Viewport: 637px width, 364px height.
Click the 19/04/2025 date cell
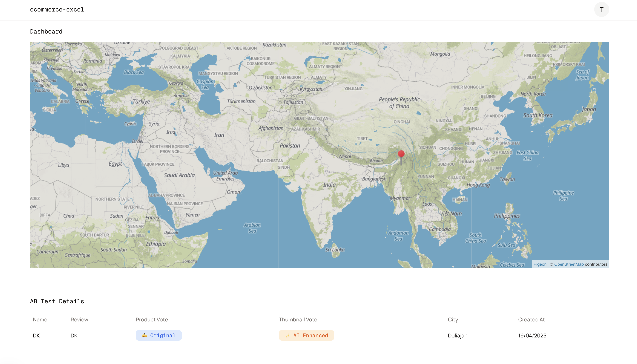click(x=532, y=336)
